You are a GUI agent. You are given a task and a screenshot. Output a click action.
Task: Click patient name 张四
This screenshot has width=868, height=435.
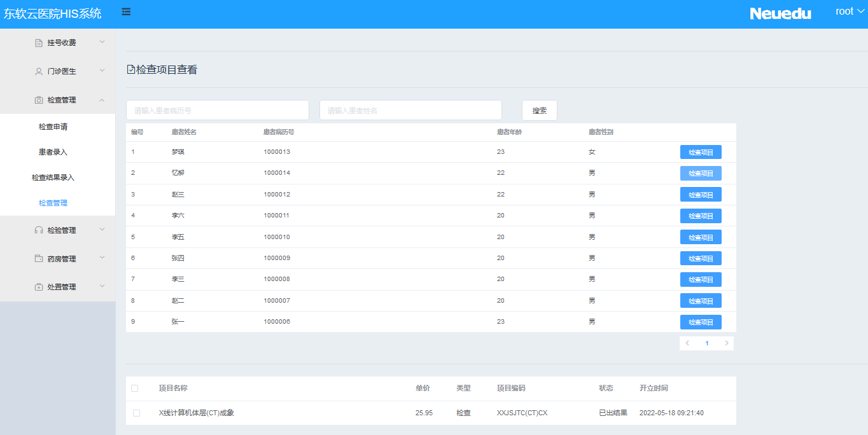coord(178,258)
